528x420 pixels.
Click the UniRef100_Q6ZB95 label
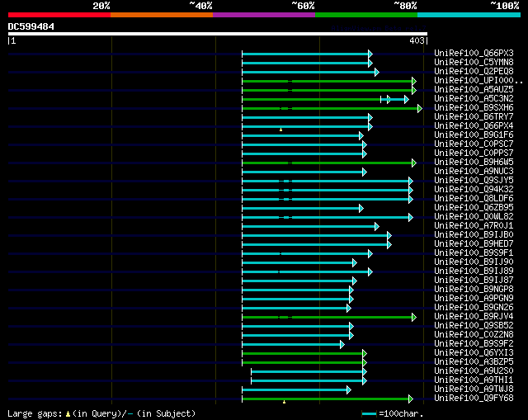(x=474, y=208)
